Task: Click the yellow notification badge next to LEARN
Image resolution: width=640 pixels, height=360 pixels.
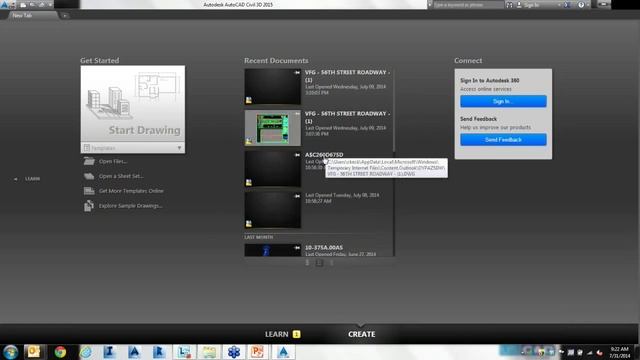Action: point(296,334)
